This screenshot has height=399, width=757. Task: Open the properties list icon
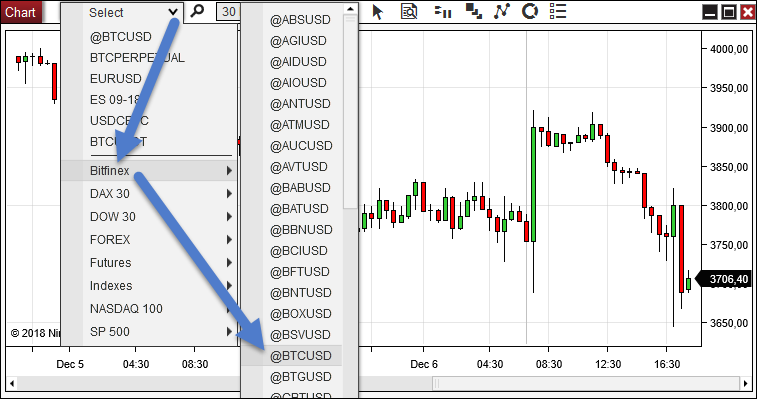(558, 11)
